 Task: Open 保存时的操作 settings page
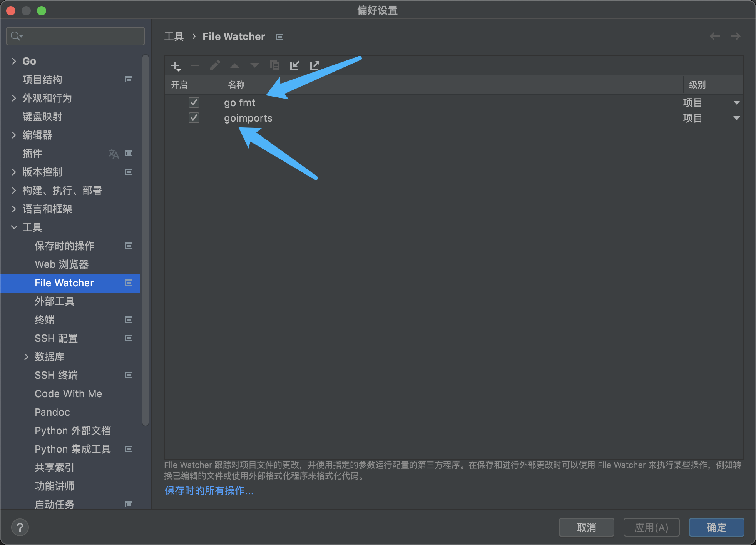(x=64, y=246)
